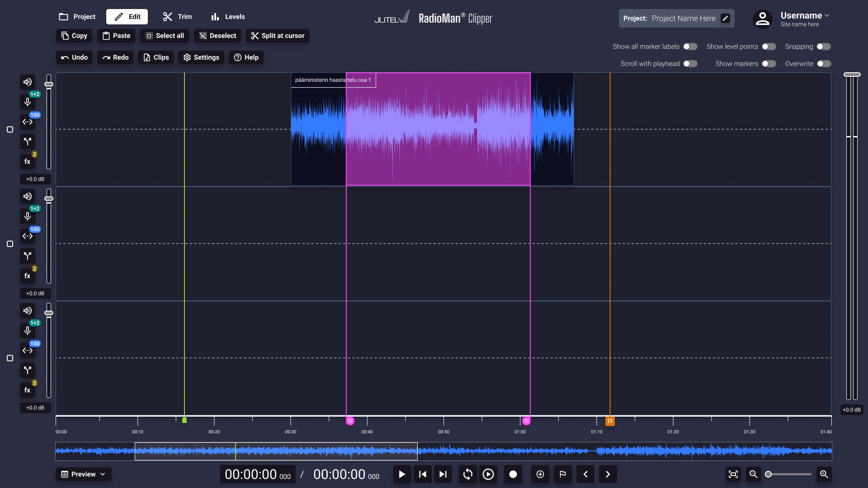Fit timeline to view icon
The image size is (868, 488).
[733, 474]
